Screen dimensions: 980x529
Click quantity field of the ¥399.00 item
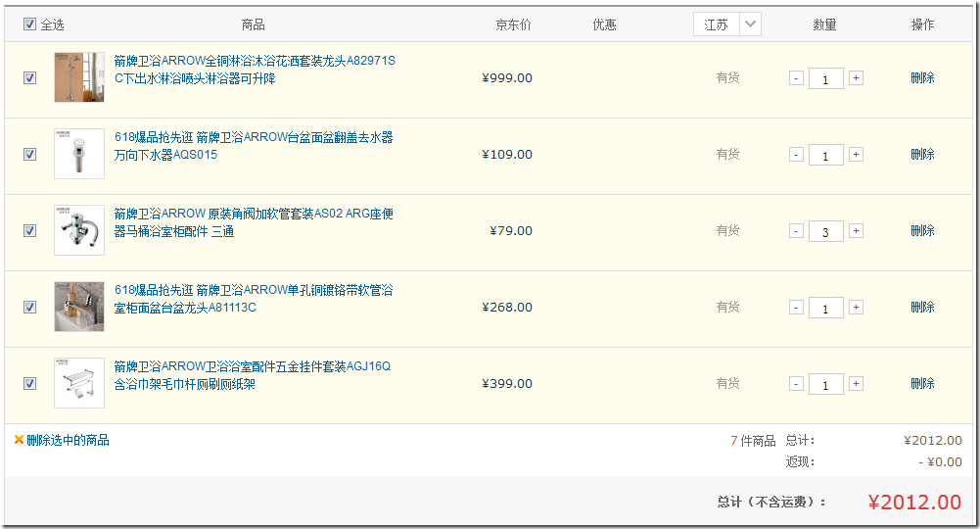825,384
